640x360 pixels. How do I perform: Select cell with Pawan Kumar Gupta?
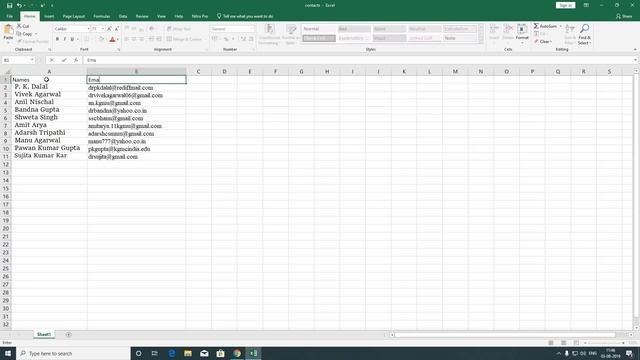tap(49, 149)
